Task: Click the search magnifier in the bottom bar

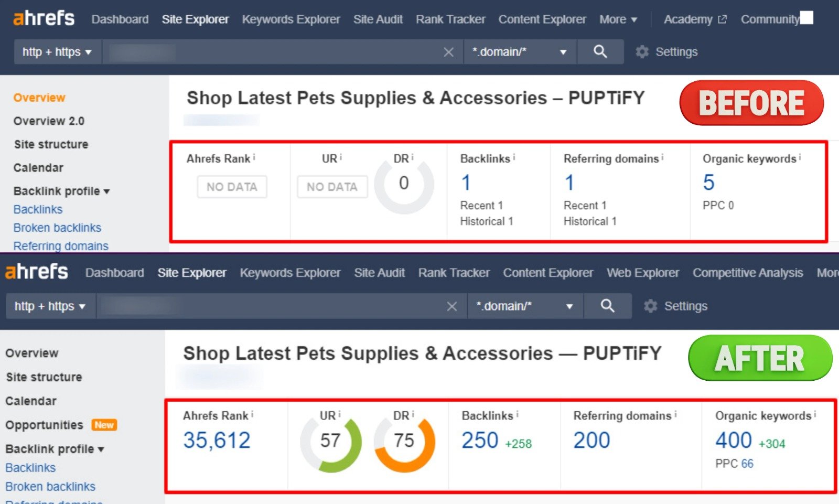Action: pyautogui.click(x=607, y=306)
